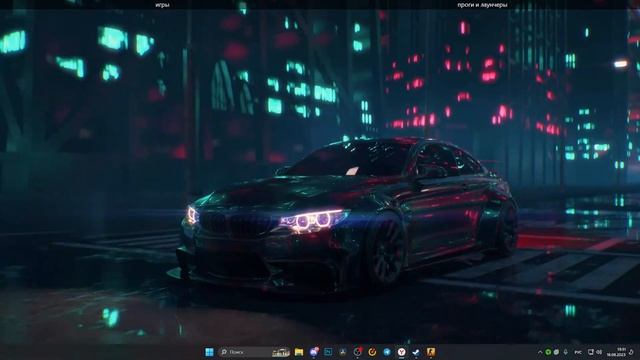Open the Counter-Strike game taskbar icon
Viewport: 640px width, 360px height.
[x=431, y=352]
